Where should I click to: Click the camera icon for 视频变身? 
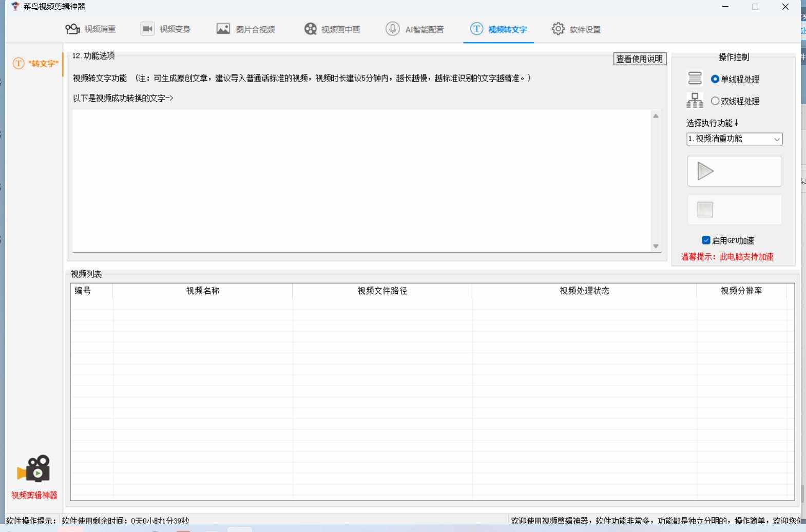coord(147,29)
